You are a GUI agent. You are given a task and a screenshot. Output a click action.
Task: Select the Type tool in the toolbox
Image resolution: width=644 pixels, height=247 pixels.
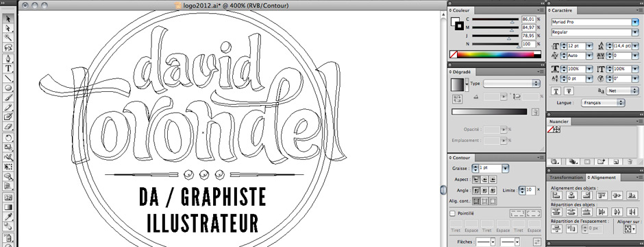click(8, 68)
